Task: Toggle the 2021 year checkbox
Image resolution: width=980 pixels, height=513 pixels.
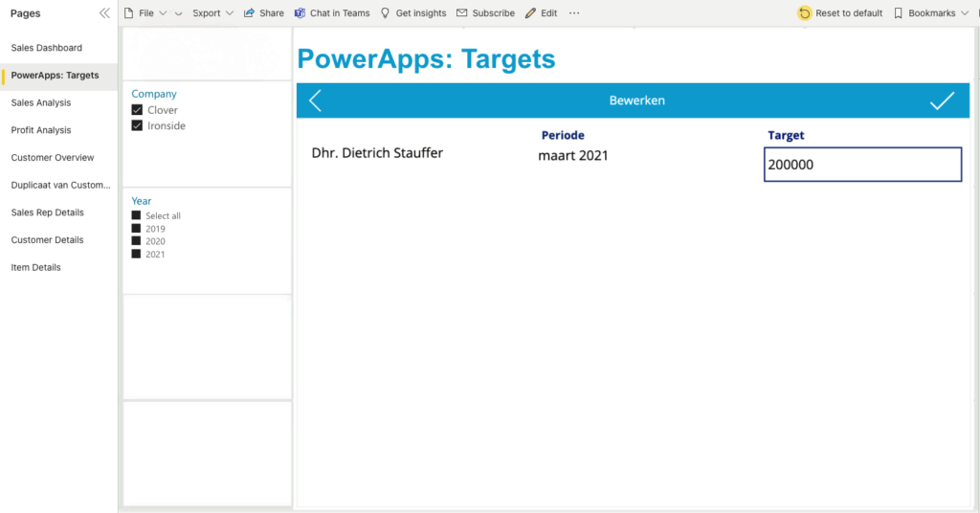Action: tap(136, 254)
